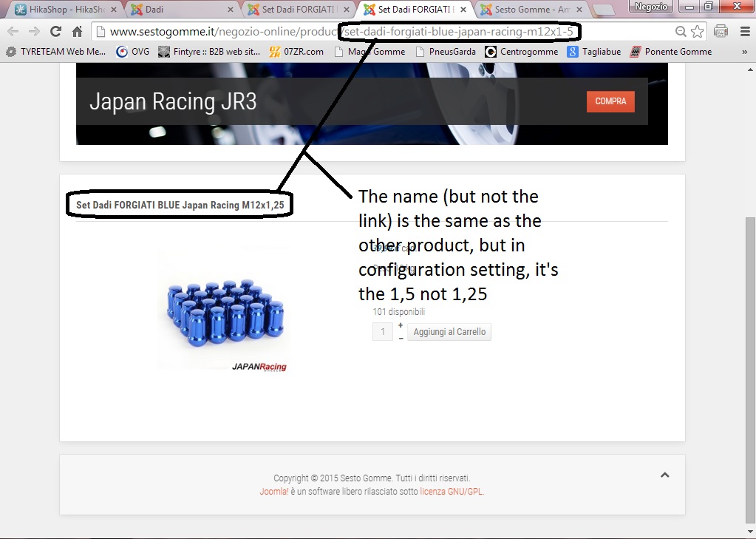The image size is (756, 539).
Task: Open the Centrogomme bookmark
Action: click(x=522, y=52)
